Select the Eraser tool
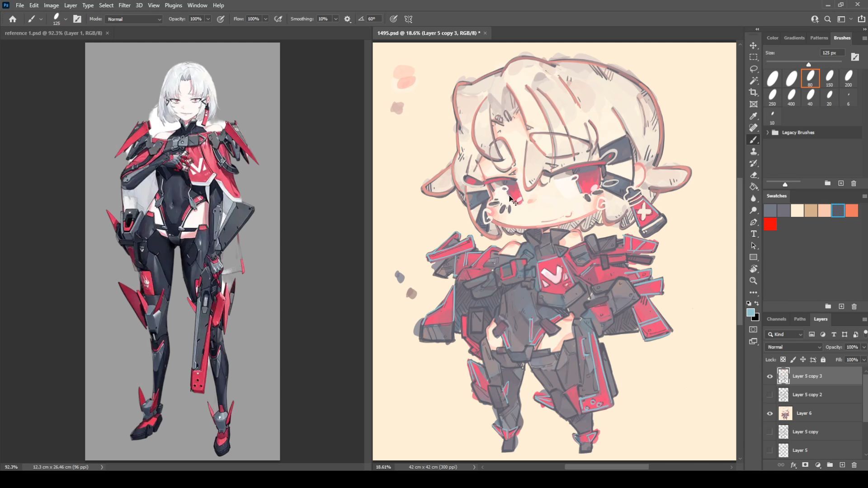This screenshot has height=488, width=868. pos(753,175)
